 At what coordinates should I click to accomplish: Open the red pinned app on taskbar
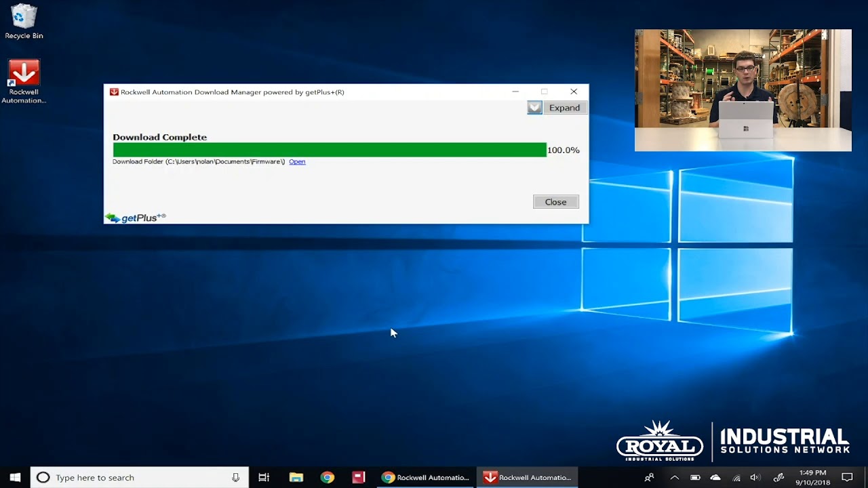click(x=358, y=477)
